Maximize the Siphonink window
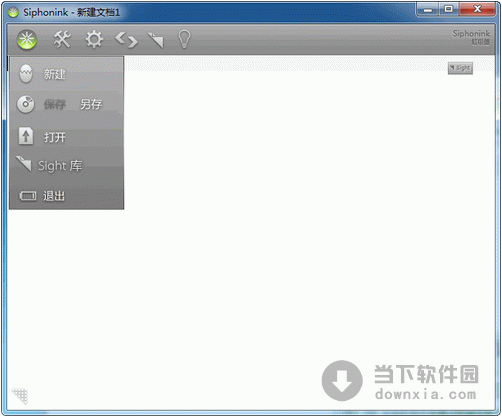502x418 pixels. 449,10
